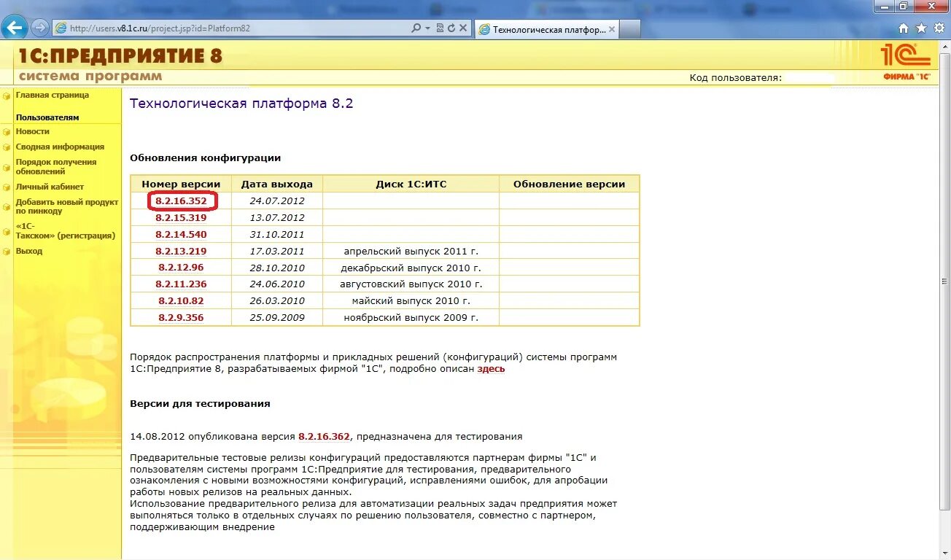The height and width of the screenshot is (560, 951).
Task: Open version 8.2.14.540 link
Action: coord(181,234)
